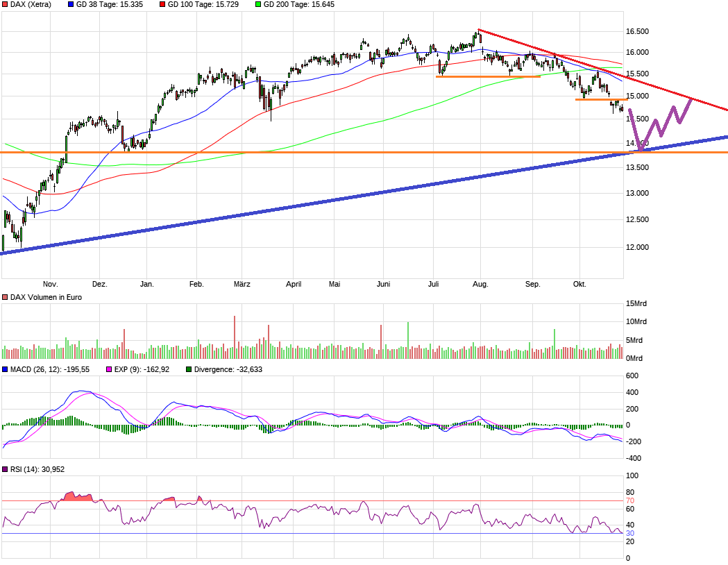
Task: Click the MACD -400 axis label
Action: click(634, 458)
